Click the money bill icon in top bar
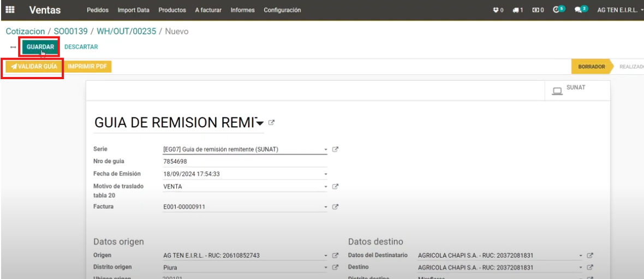Viewport: 644px width, 279px height. click(x=538, y=10)
